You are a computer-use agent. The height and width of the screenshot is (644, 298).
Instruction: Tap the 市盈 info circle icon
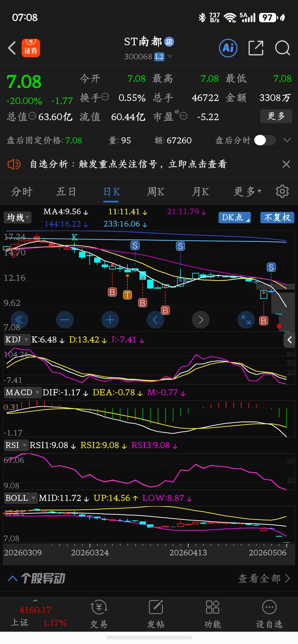(184, 116)
